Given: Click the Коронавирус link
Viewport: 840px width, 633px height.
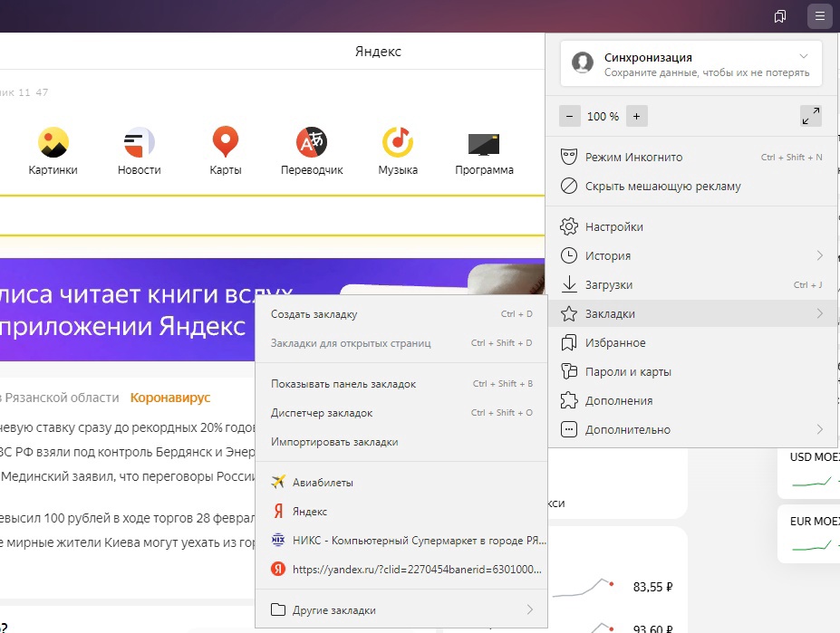Looking at the screenshot, I should tap(170, 398).
